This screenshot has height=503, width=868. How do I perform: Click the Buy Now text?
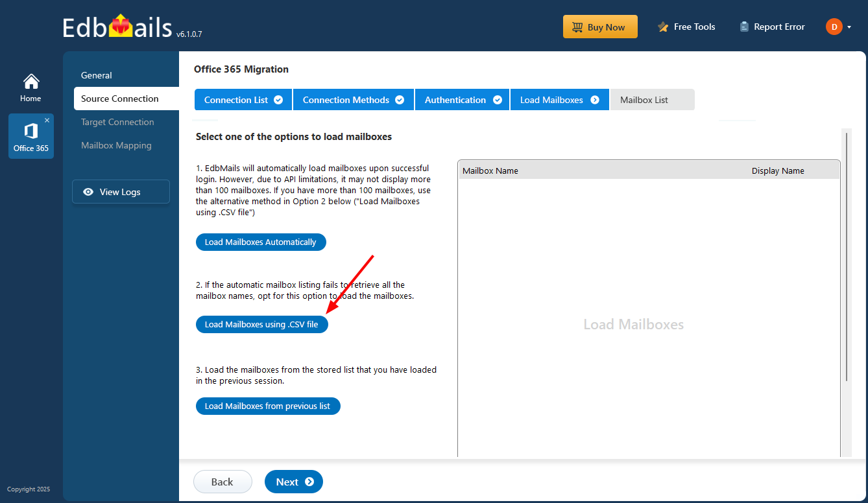[x=607, y=27]
